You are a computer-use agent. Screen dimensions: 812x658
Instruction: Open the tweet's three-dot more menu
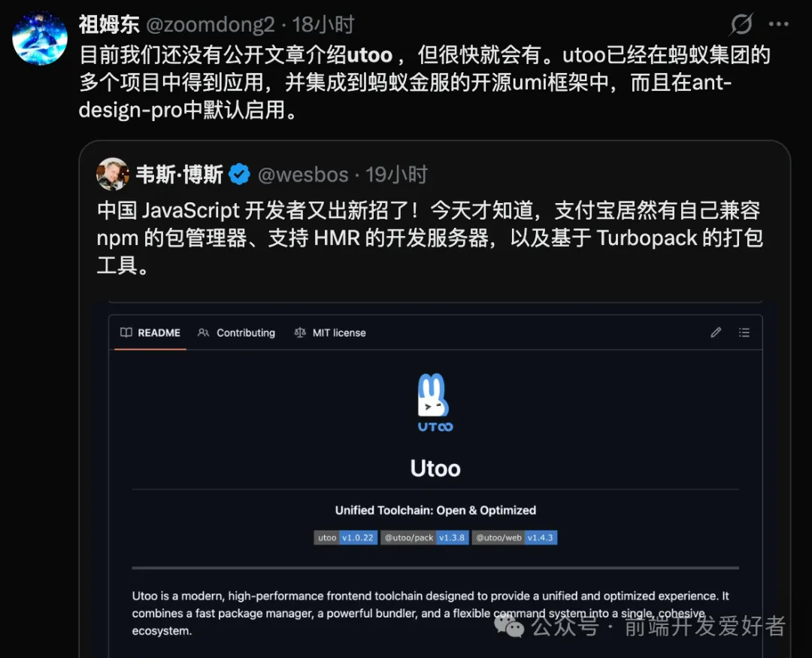[778, 24]
